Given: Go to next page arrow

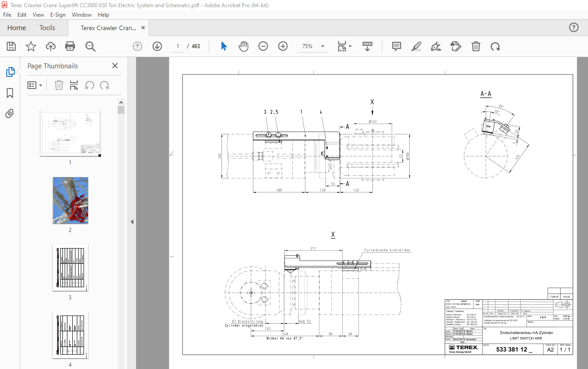Looking at the screenshot, I should coord(157,46).
